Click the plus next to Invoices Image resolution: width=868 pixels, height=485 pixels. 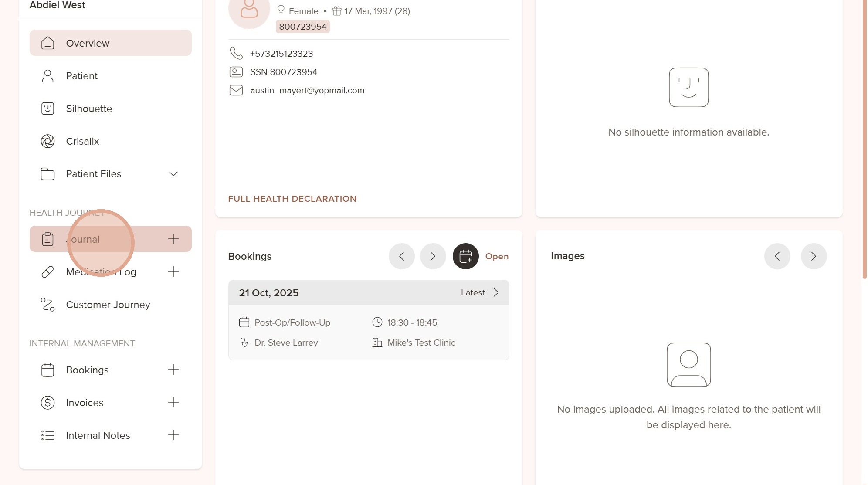[173, 402]
